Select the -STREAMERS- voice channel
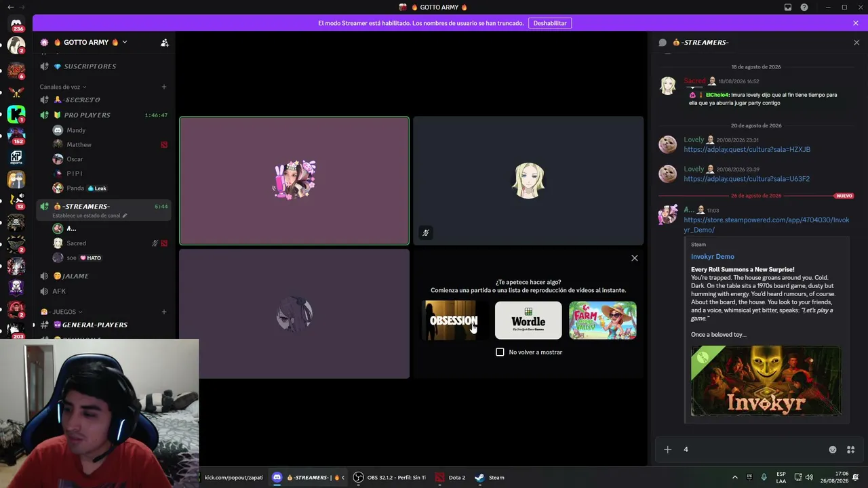 104,209
